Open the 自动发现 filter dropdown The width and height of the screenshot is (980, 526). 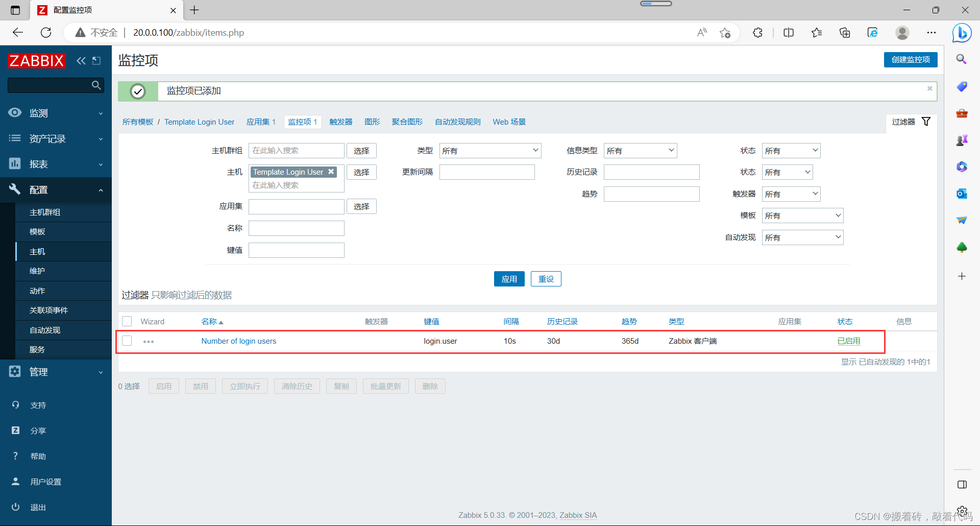[x=802, y=237]
